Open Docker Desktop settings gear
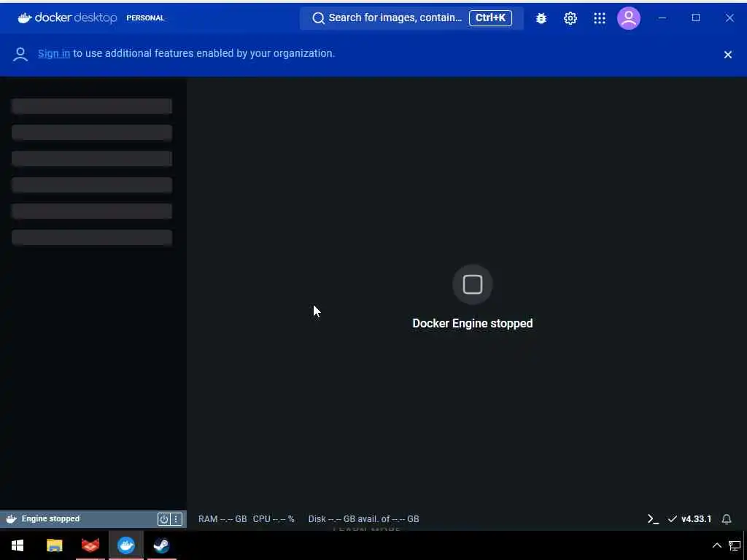 point(570,18)
